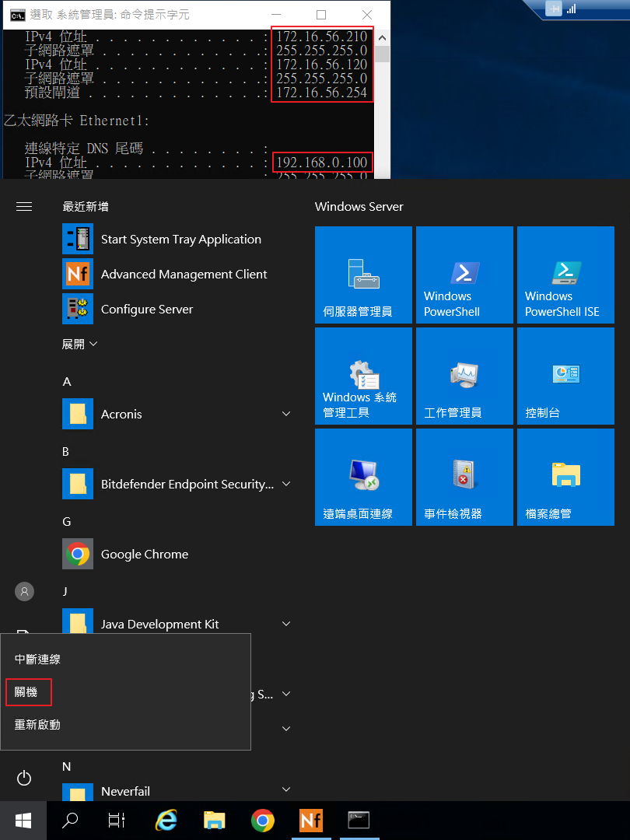Open the Neverfail folder icon
The height and width of the screenshot is (840, 630).
click(78, 793)
